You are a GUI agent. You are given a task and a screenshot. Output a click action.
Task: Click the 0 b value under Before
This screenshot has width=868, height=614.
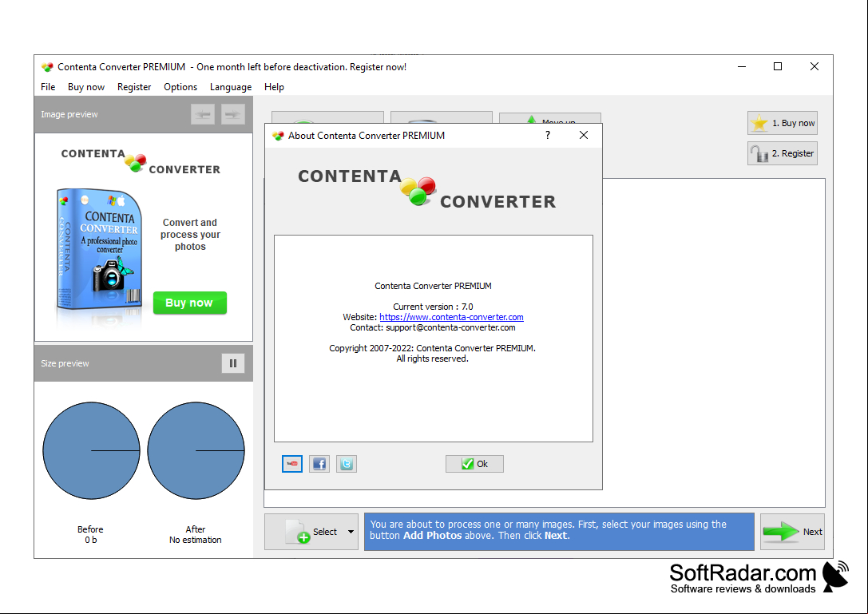coord(91,540)
